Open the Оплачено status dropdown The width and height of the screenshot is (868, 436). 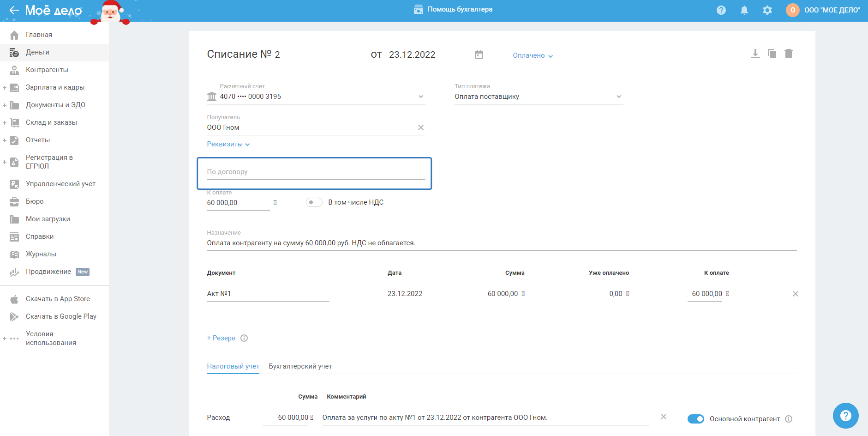point(533,55)
